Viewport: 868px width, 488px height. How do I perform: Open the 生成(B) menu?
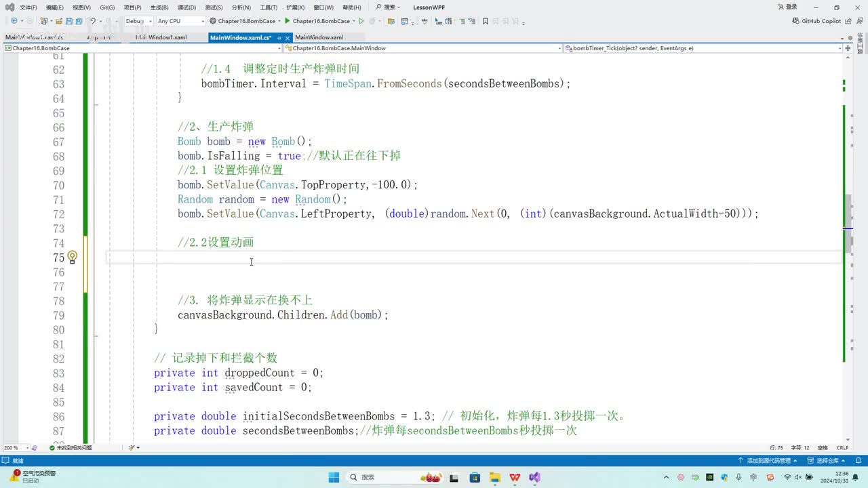159,7
